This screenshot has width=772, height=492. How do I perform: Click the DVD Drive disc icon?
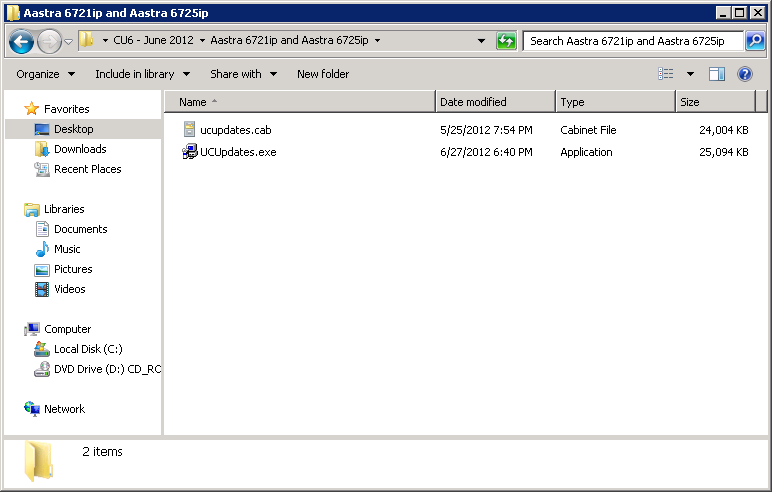pyautogui.click(x=42, y=369)
